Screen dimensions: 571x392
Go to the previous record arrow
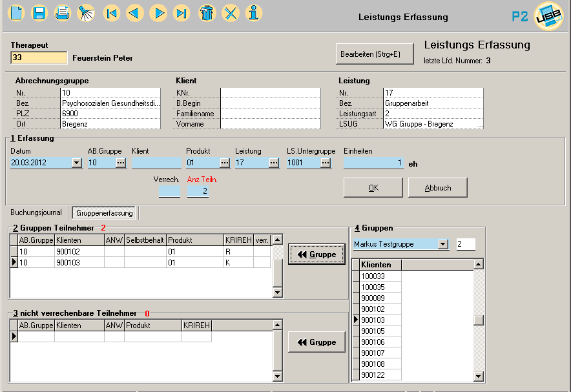point(134,12)
